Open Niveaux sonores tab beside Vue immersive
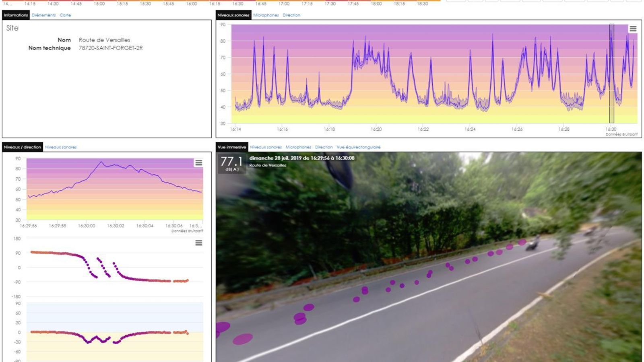 [x=266, y=147]
